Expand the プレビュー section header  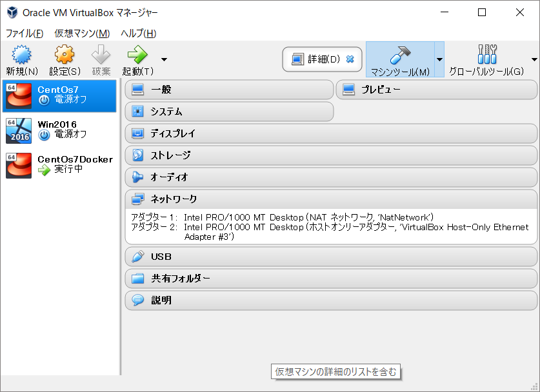coord(437,90)
